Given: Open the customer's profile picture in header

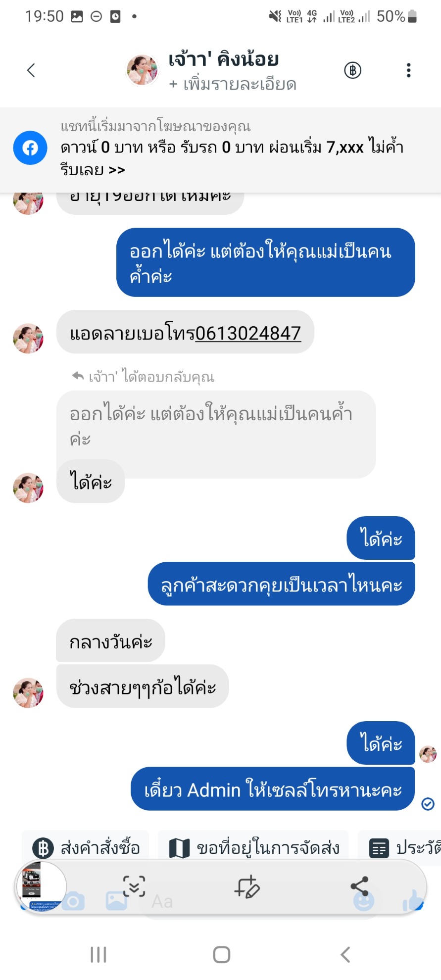Looking at the screenshot, I should click(x=143, y=70).
